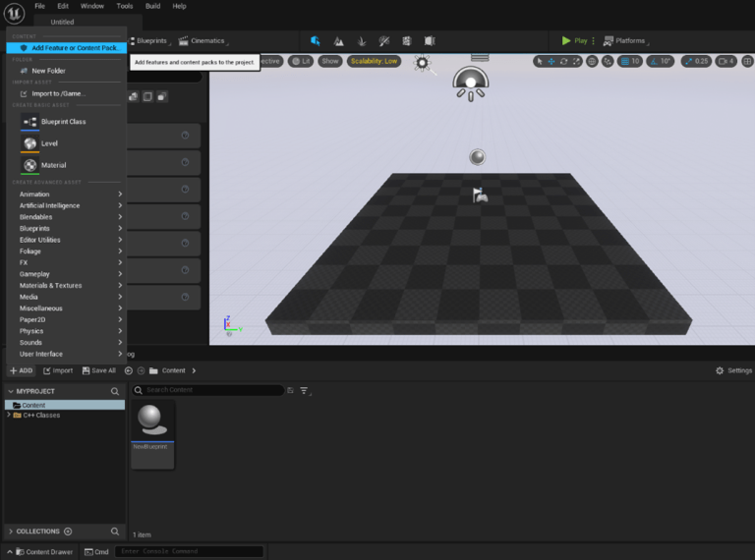Select the sky light dome icon
The height and width of the screenshot is (560, 755).
pyautogui.click(x=471, y=84)
